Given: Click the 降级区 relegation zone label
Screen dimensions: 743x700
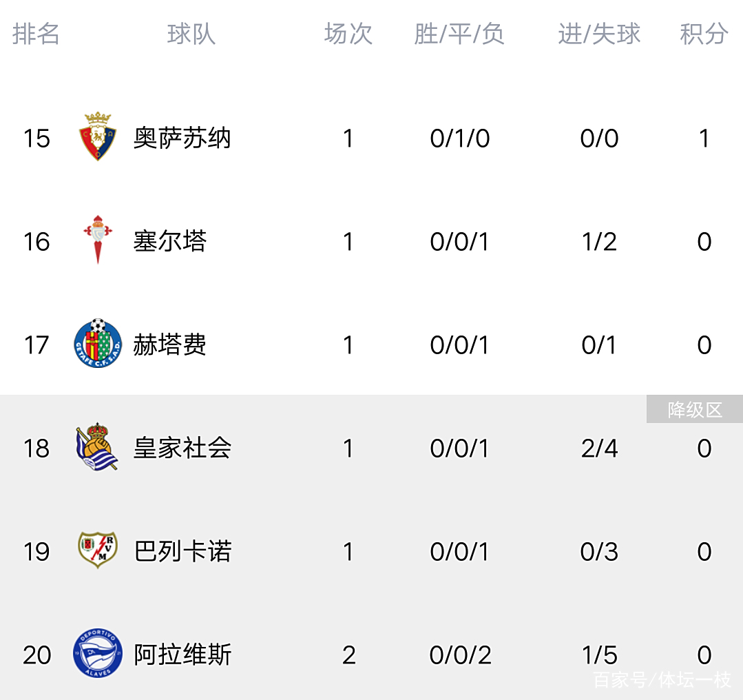Looking at the screenshot, I should click(695, 410).
